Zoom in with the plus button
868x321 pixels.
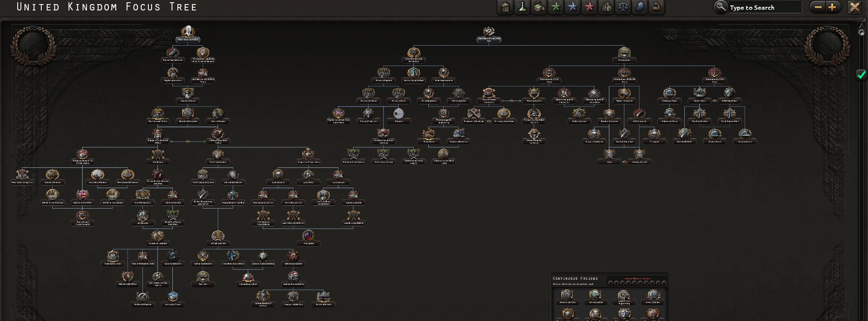[x=832, y=7]
